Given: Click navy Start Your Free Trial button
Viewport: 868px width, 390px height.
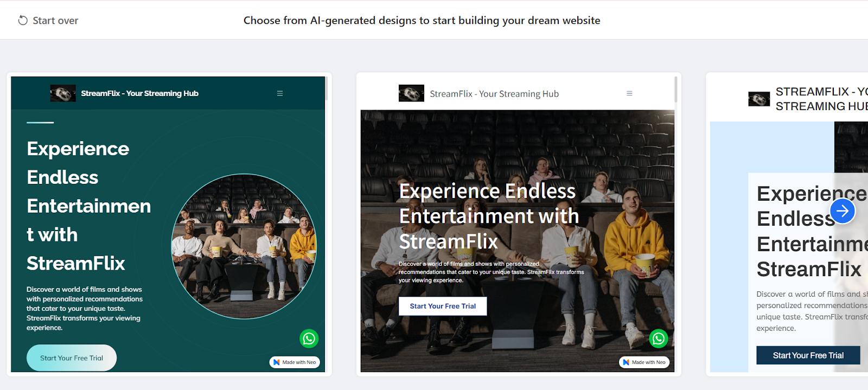Looking at the screenshot, I should click(808, 355).
